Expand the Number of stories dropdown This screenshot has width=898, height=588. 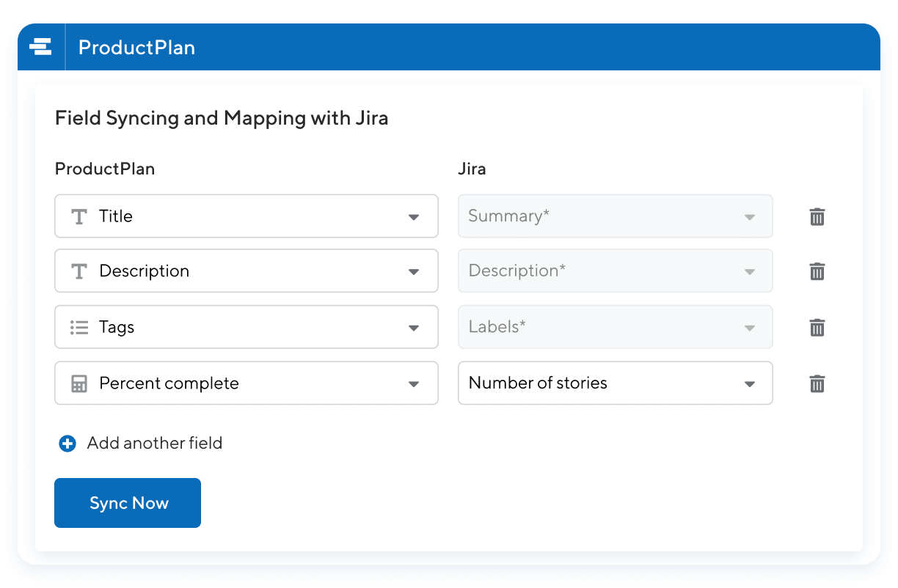point(615,383)
